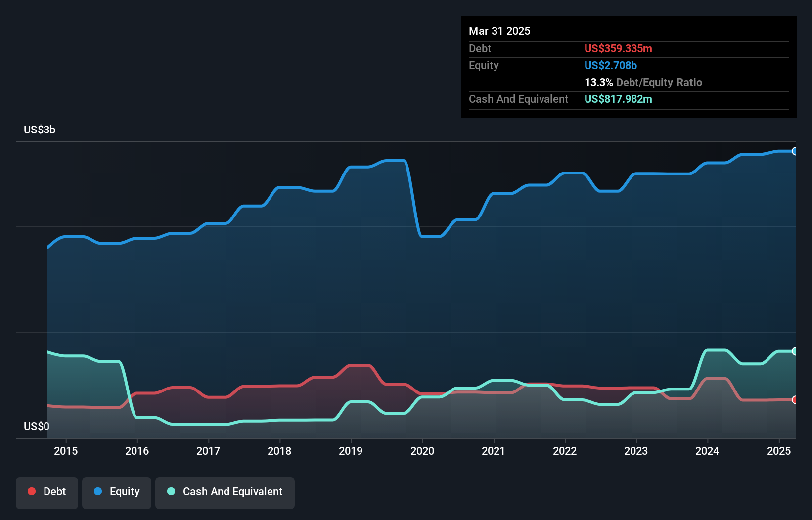Image resolution: width=812 pixels, height=520 pixels.
Task: Toggle the Cash And Equivalent series visibility
Action: click(225, 491)
